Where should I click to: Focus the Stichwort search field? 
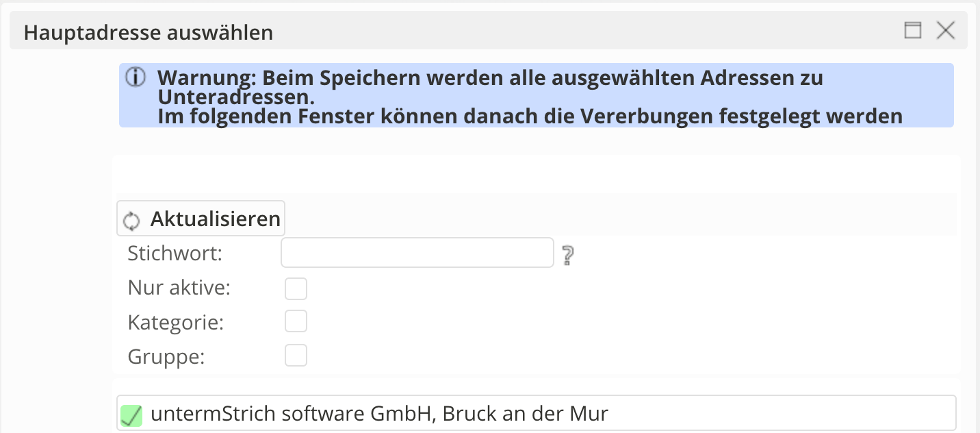coord(417,253)
